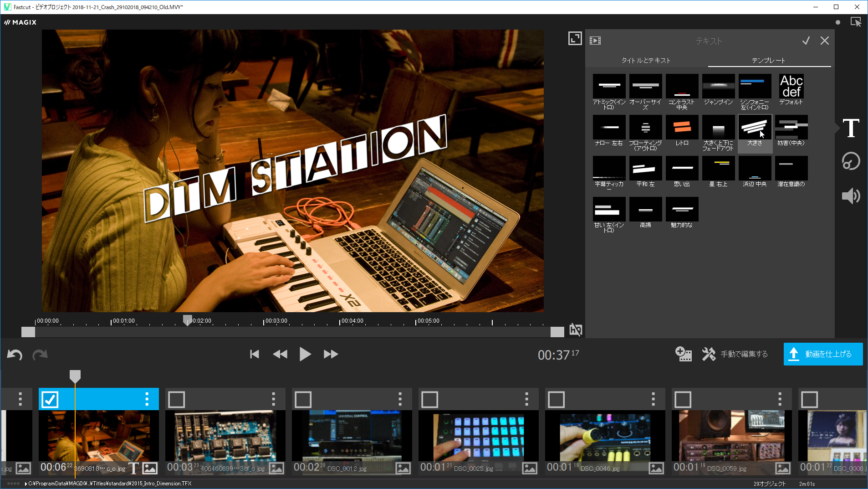Select the 思い出 template
Screen dimensions: 868x489
[682, 171]
